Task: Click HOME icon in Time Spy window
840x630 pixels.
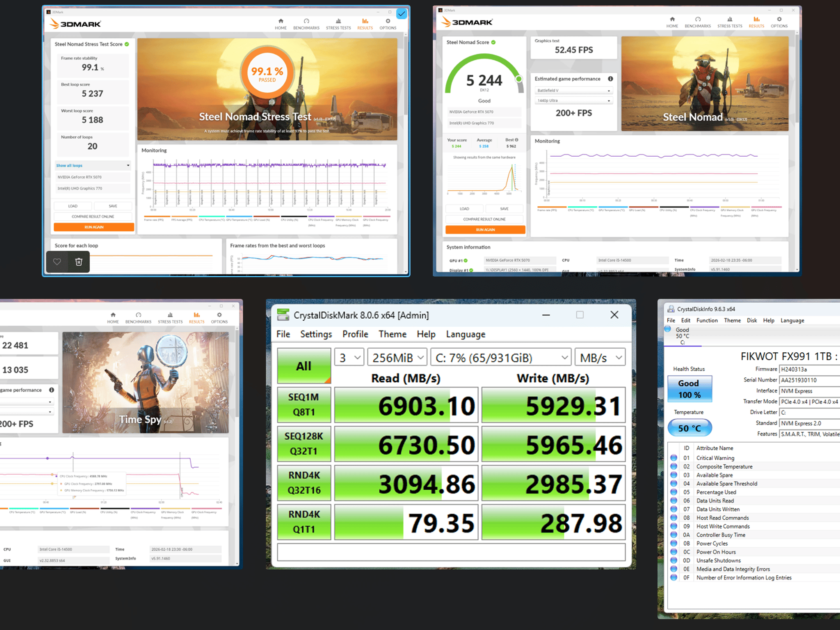Action: 113,318
